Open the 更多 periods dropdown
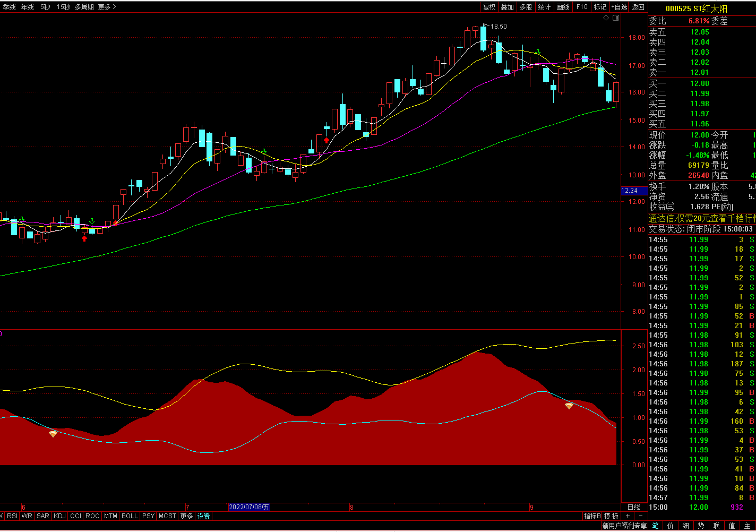Image resolution: width=756 pixels, height=532 pixels. click(107, 7)
